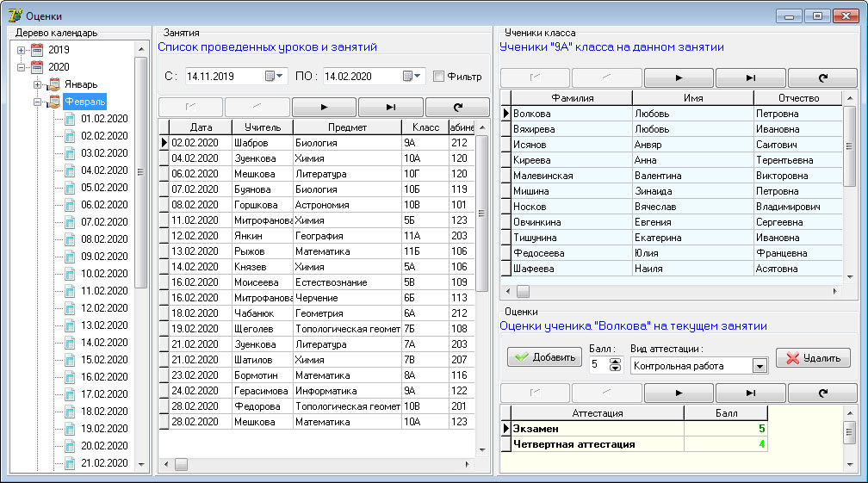
Task: Click the Добавить button
Action: click(x=544, y=357)
